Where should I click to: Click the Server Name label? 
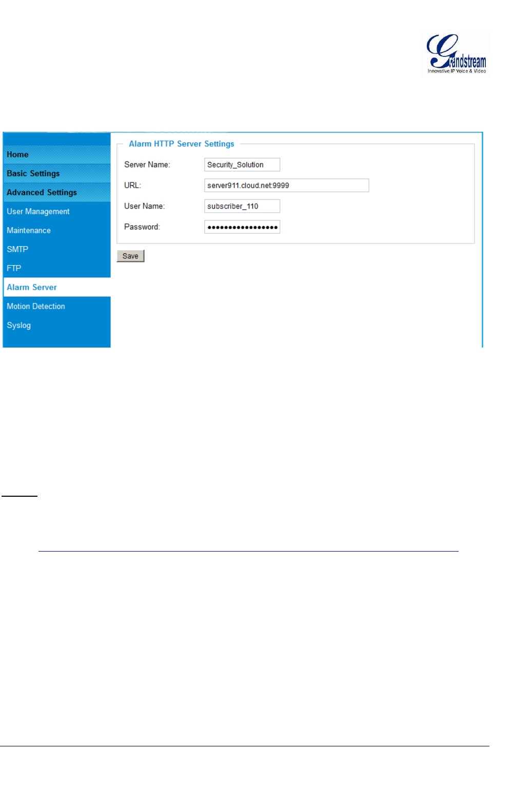click(147, 165)
